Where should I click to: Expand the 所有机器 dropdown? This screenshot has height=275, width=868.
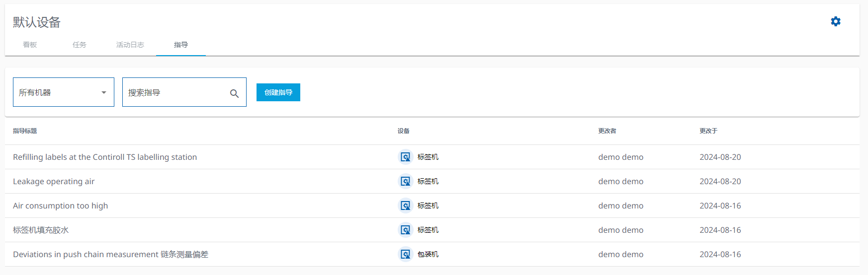(64, 92)
